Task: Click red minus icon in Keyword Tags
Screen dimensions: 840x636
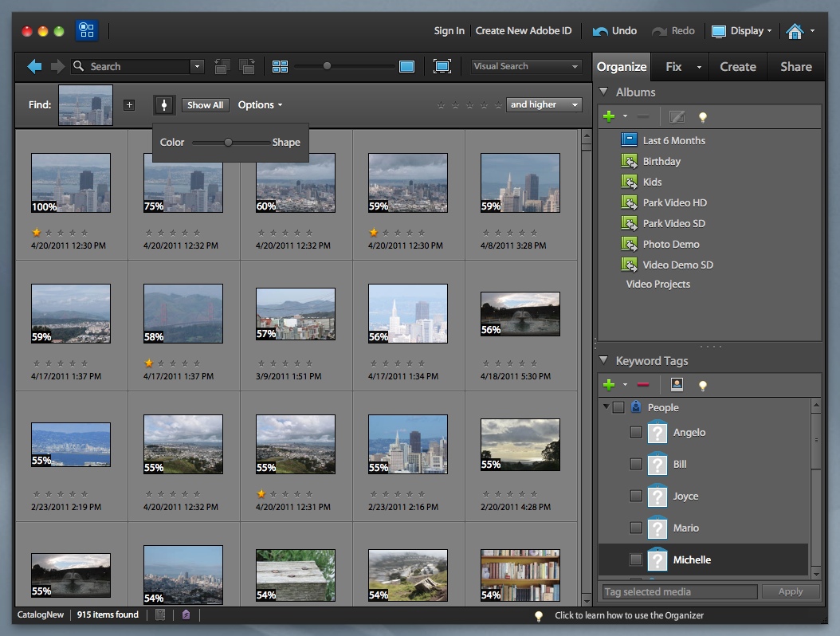Action: coord(643,386)
